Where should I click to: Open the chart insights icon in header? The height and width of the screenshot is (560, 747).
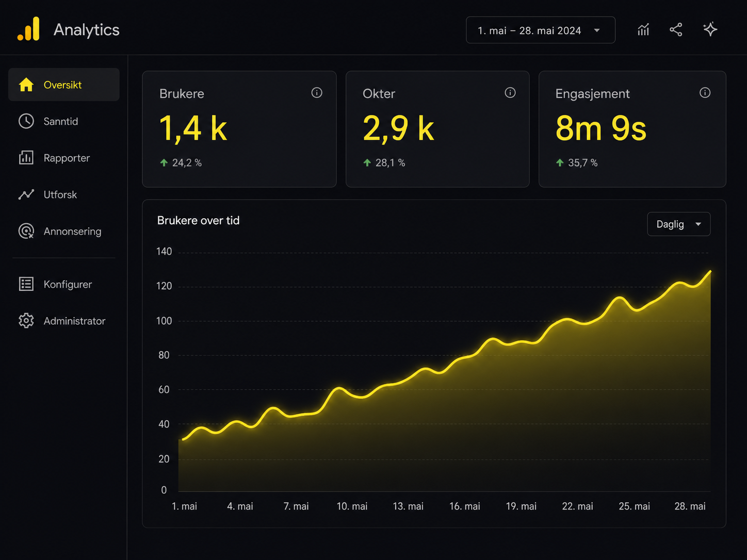coord(643,30)
